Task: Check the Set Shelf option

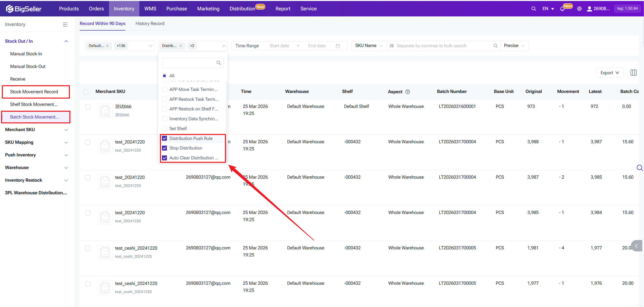Action: (x=164, y=129)
